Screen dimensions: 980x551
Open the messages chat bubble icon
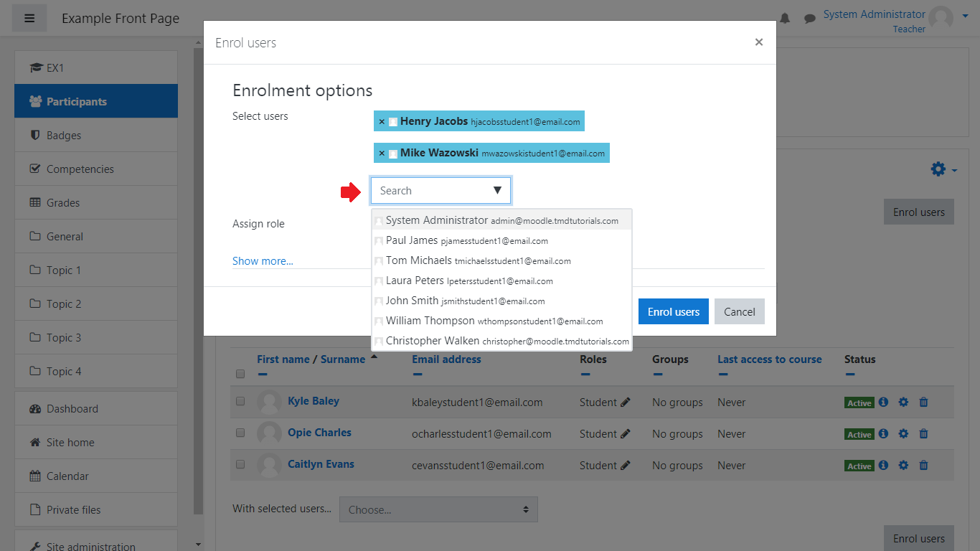pos(809,19)
